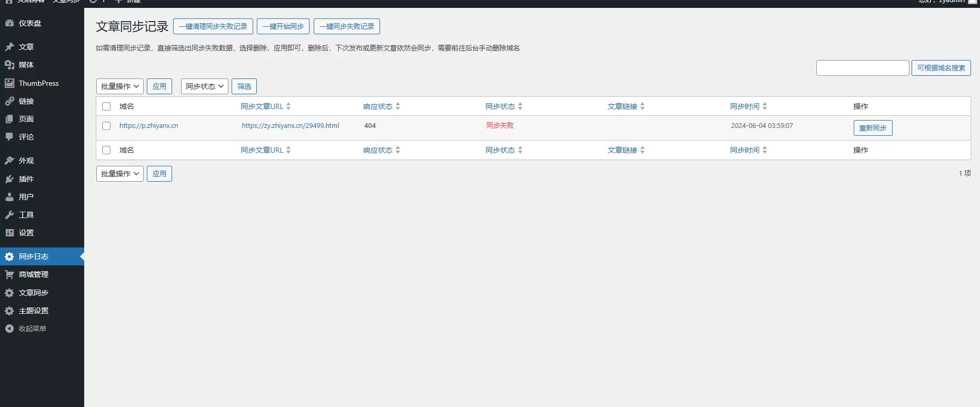Open the bottom 批量操作 dropdown
Screen dimensions: 980x407
(120, 174)
